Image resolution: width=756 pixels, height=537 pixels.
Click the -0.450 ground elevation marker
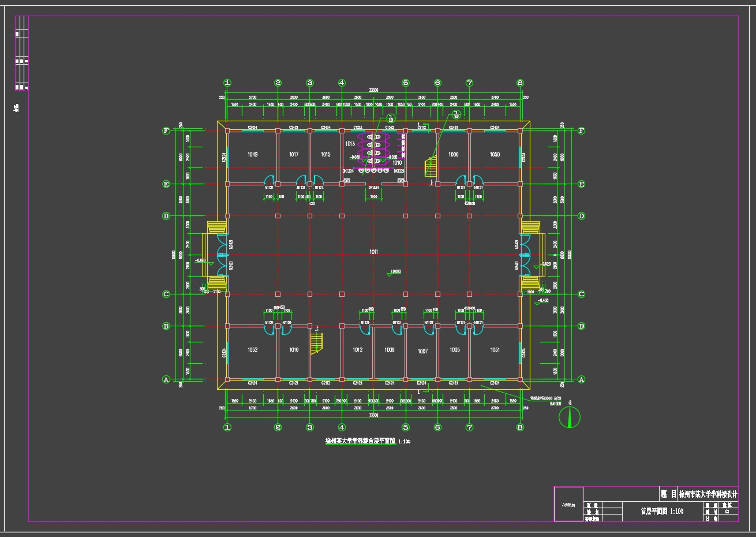pos(542,301)
